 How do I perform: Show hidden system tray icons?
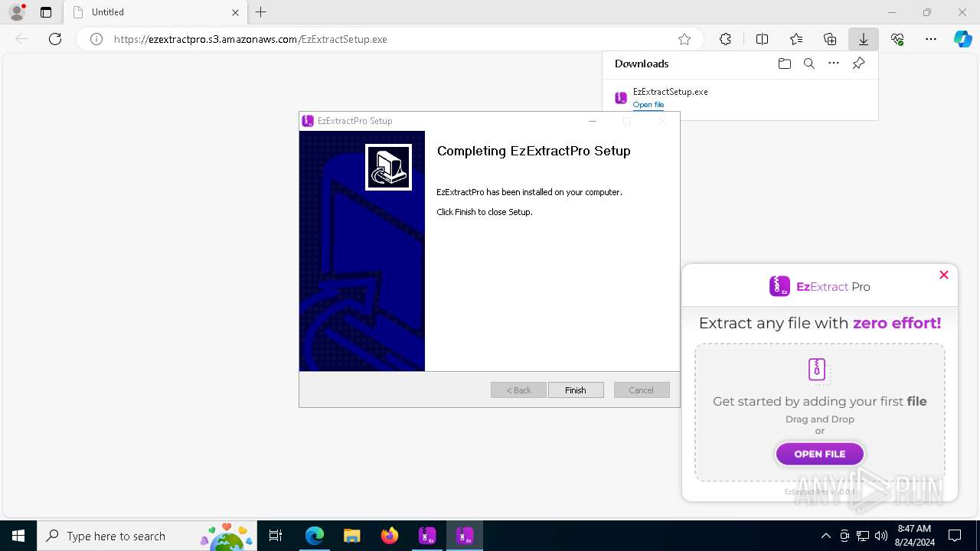pyautogui.click(x=825, y=536)
